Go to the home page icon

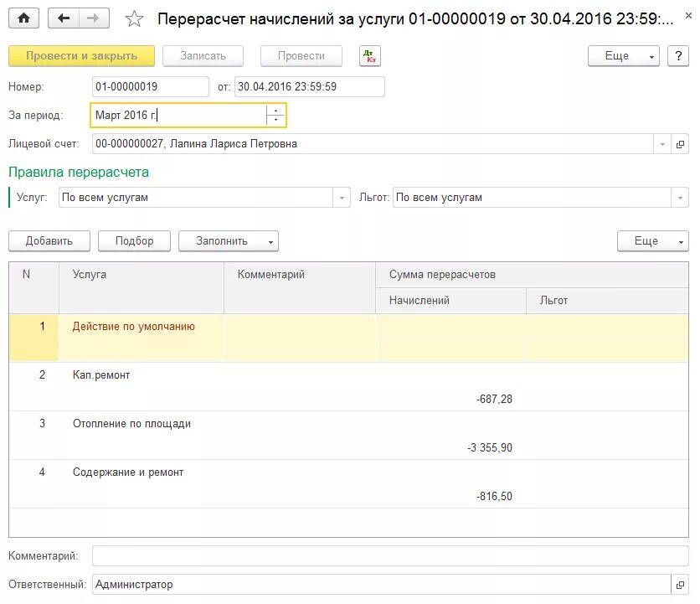coord(23,18)
